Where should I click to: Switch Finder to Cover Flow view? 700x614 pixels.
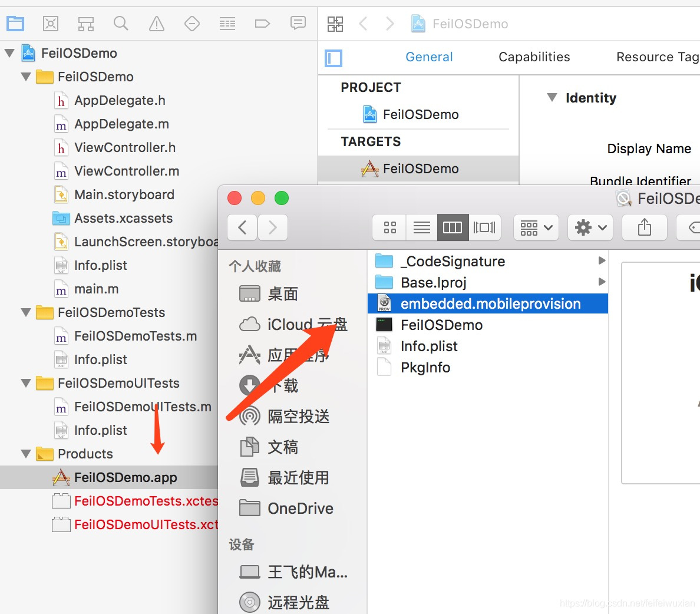point(484,227)
